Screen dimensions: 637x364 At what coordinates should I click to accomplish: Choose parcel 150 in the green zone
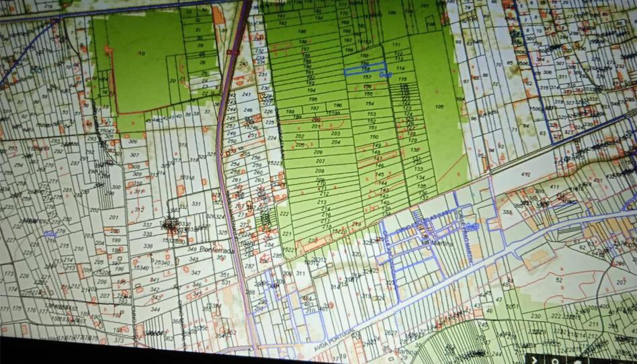[373, 137]
